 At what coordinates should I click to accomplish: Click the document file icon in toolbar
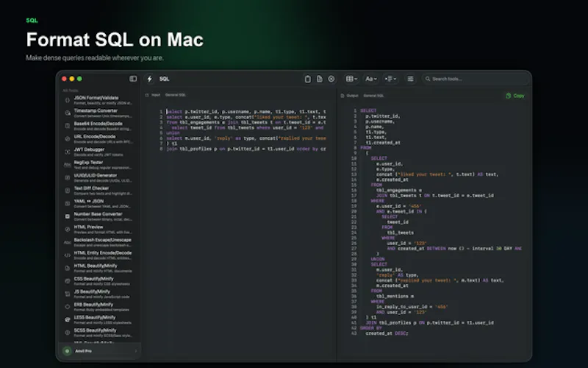[320, 79]
